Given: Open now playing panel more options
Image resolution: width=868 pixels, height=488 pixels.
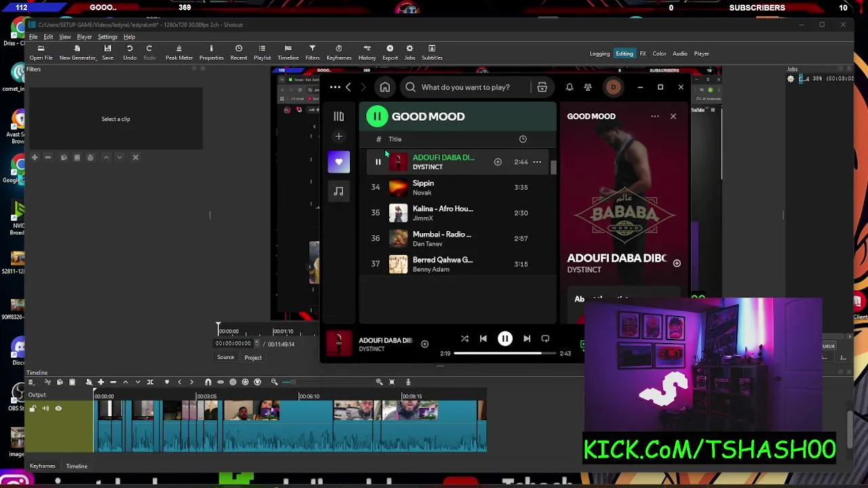Looking at the screenshot, I should tap(655, 117).
